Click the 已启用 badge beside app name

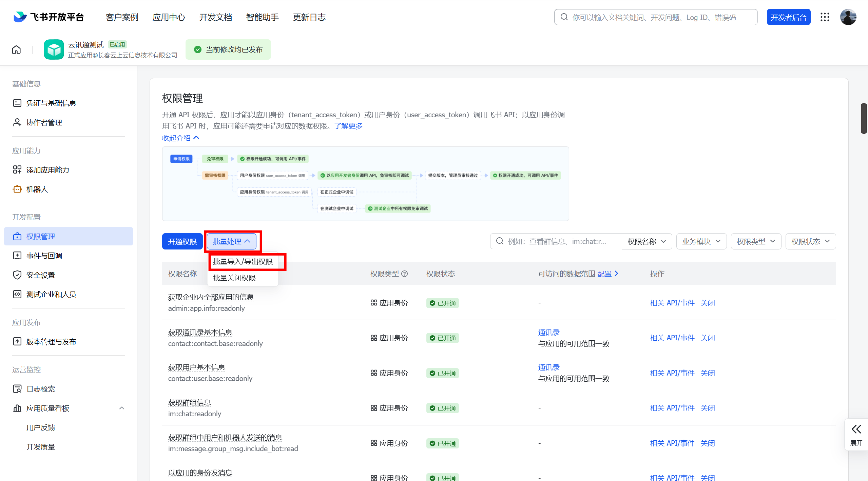117,44
